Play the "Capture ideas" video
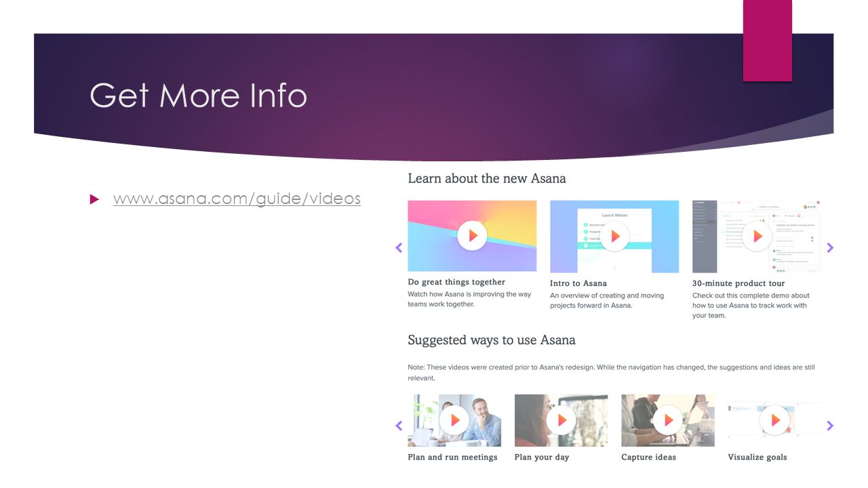This screenshot has width=868, height=488. 668,420
